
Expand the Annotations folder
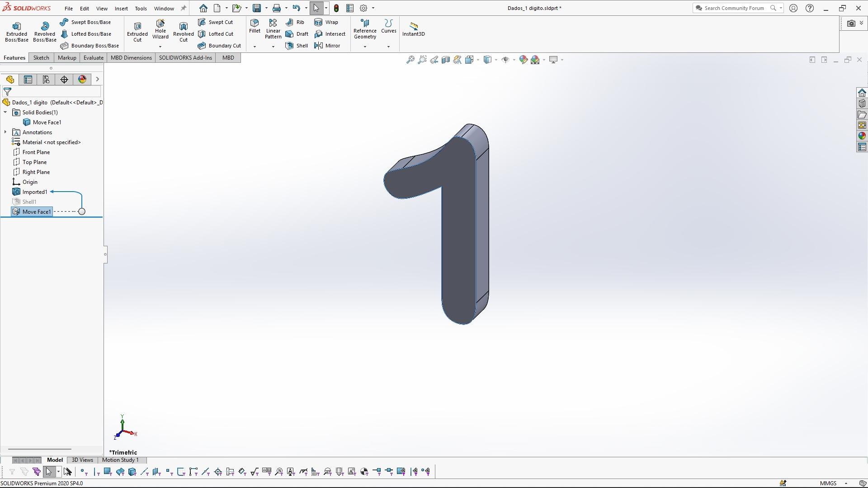coord(5,132)
